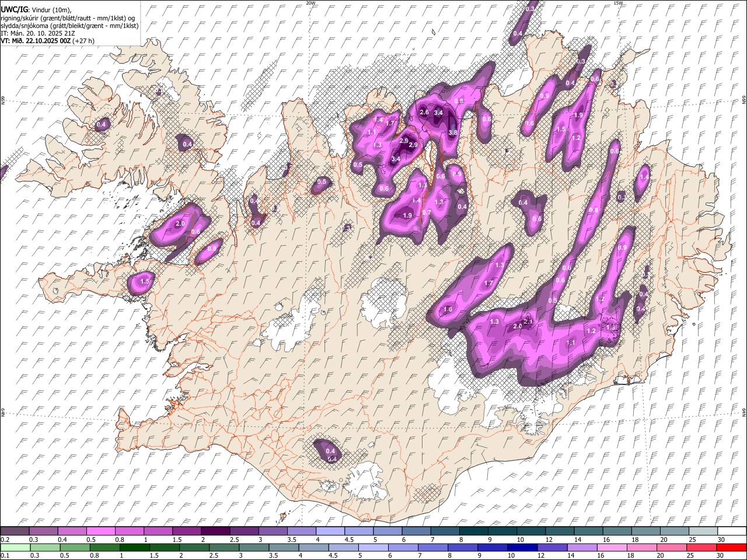Image resolution: width=747 pixels, height=560 pixels.
Task: Select the 10 teal swatch in upper legend row
Action: (x=530, y=531)
